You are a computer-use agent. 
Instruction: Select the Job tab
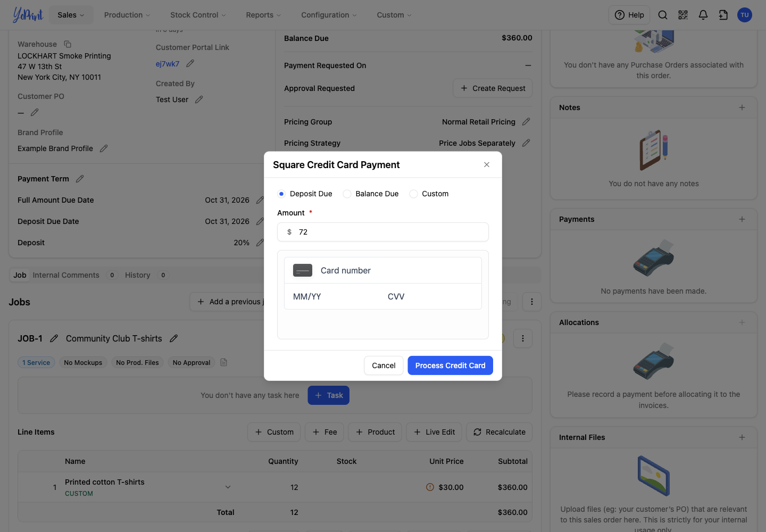click(20, 275)
